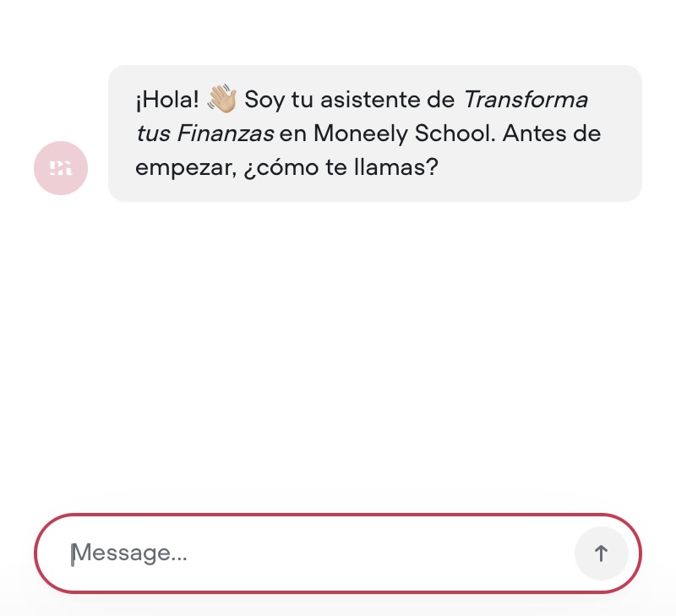Click the "¡Hola!" greeting text
The width and height of the screenshot is (676, 616).
pyautogui.click(x=165, y=99)
